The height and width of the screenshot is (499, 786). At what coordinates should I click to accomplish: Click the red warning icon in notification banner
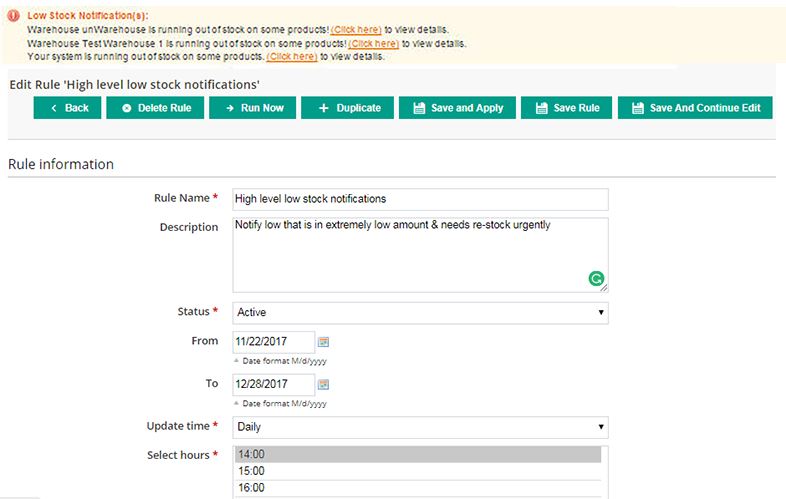(x=13, y=16)
